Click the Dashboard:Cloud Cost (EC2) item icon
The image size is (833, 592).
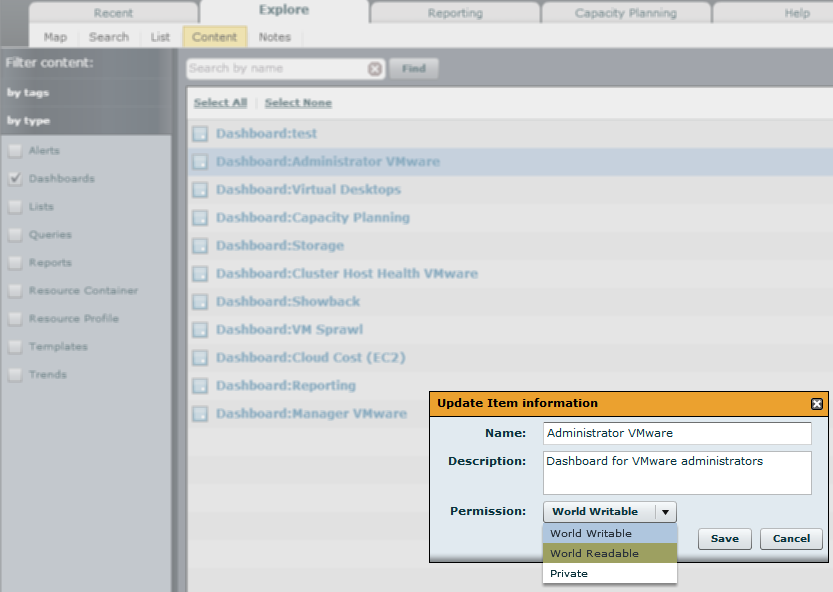click(x=198, y=357)
